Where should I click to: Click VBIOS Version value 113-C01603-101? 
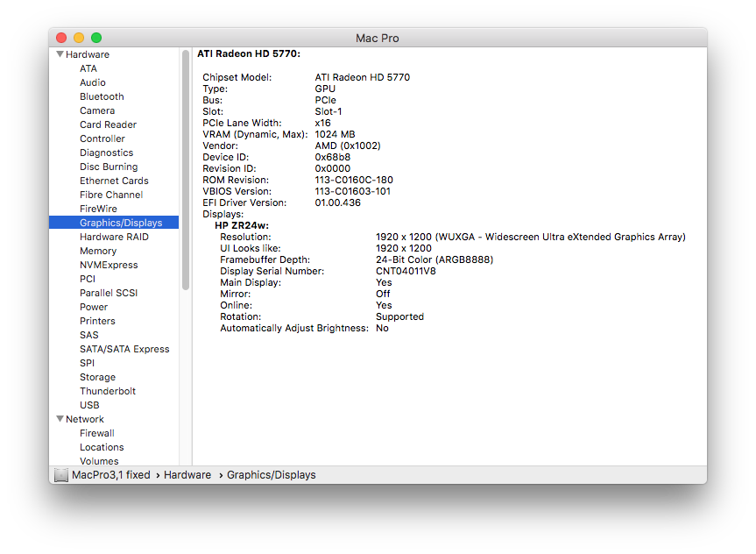click(352, 191)
